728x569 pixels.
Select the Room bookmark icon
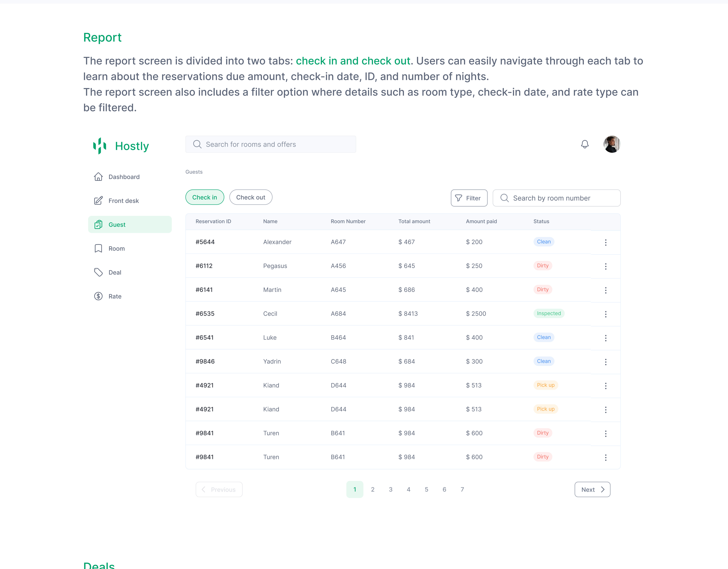(98, 248)
